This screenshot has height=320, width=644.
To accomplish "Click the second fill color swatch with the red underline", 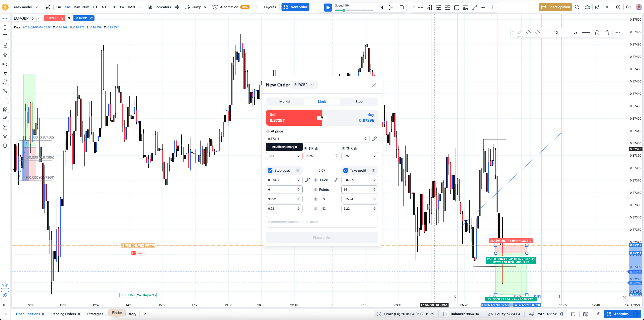I will tap(538, 32).
